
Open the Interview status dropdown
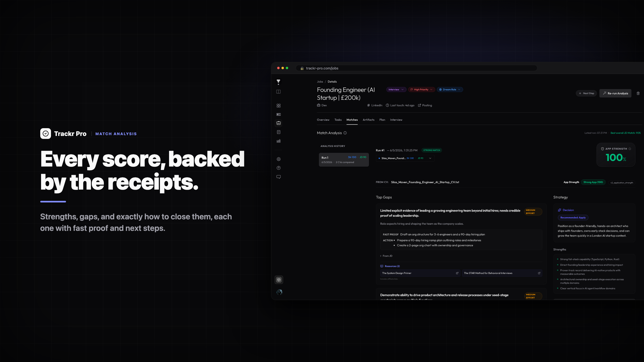(x=396, y=90)
